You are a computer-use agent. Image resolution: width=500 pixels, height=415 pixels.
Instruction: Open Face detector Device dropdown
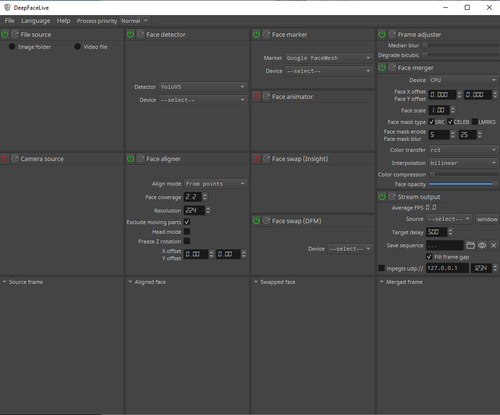tap(203, 100)
